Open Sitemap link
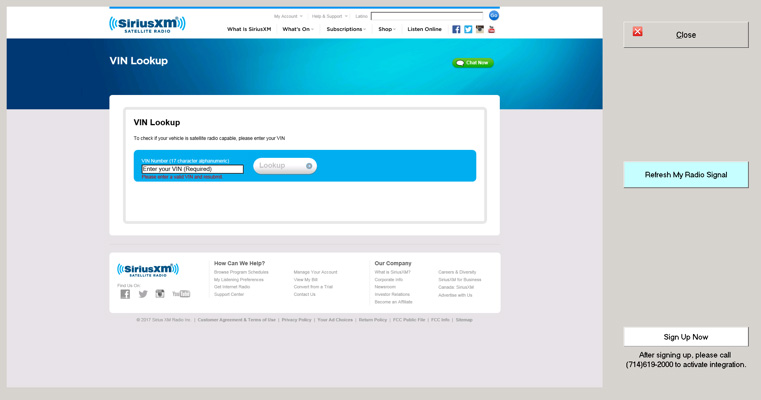 (x=464, y=320)
